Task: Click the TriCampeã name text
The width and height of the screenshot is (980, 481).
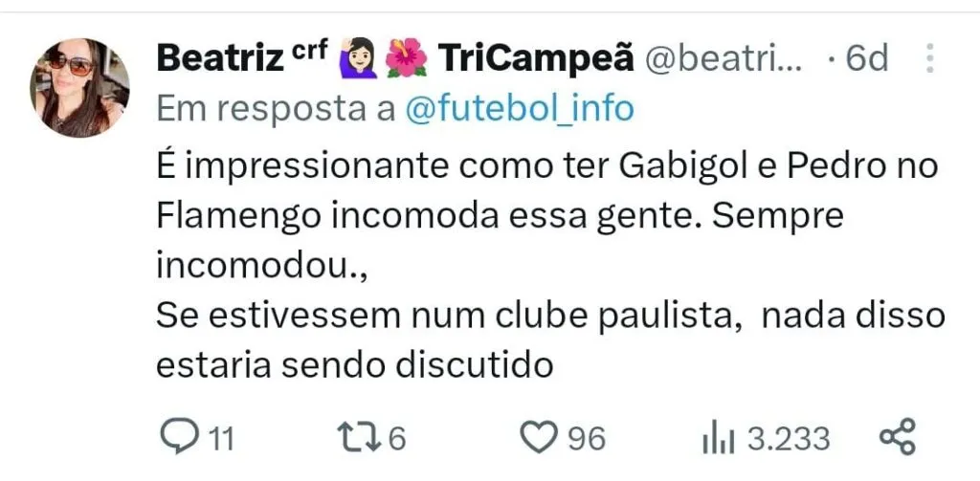Action: (536, 58)
